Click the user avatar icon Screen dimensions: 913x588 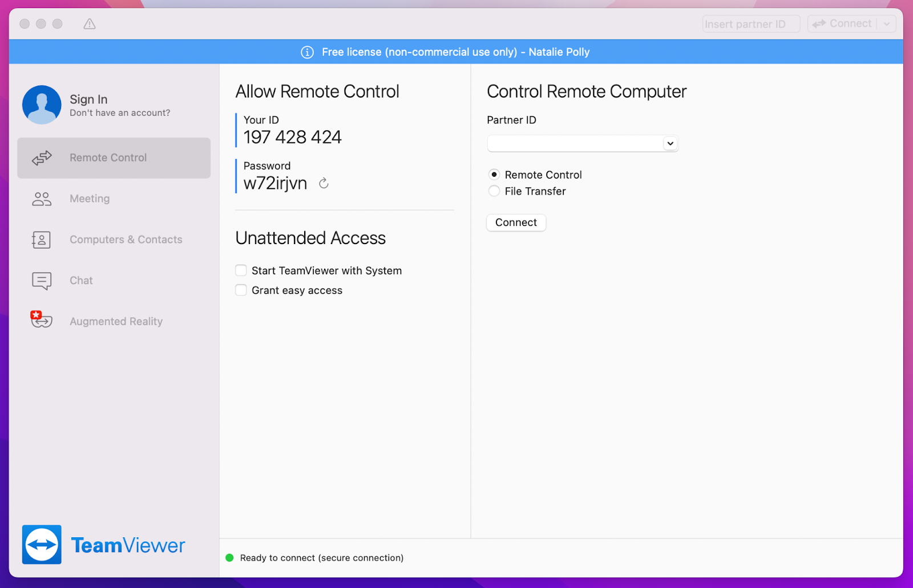pyautogui.click(x=42, y=105)
